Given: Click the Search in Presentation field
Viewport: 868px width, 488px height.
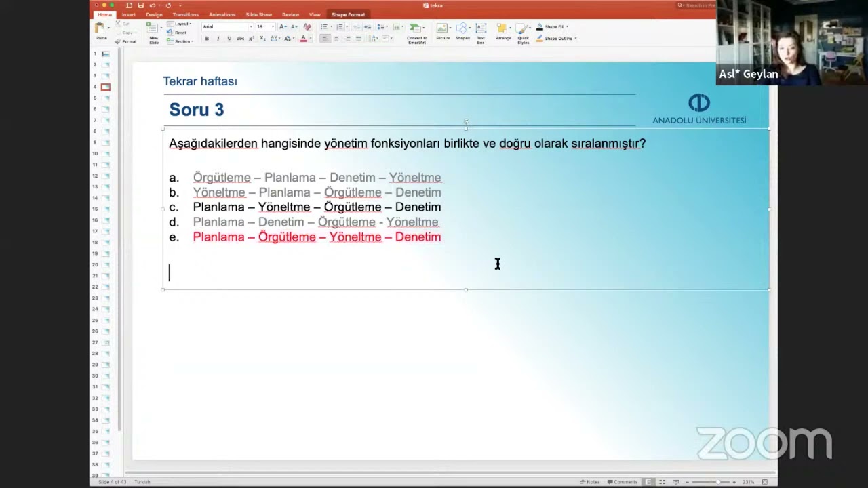Looking at the screenshot, I should point(696,5).
